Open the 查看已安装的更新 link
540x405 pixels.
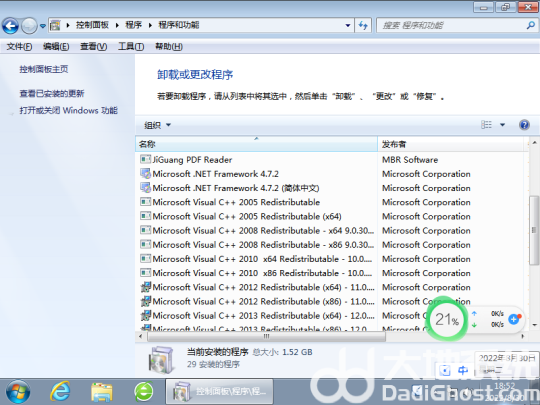pos(52,93)
